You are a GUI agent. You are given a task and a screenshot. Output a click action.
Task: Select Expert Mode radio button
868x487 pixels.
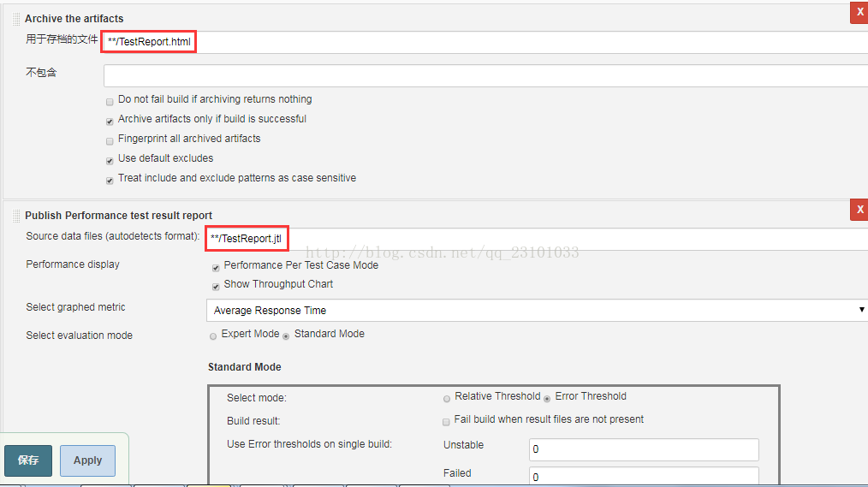point(213,336)
